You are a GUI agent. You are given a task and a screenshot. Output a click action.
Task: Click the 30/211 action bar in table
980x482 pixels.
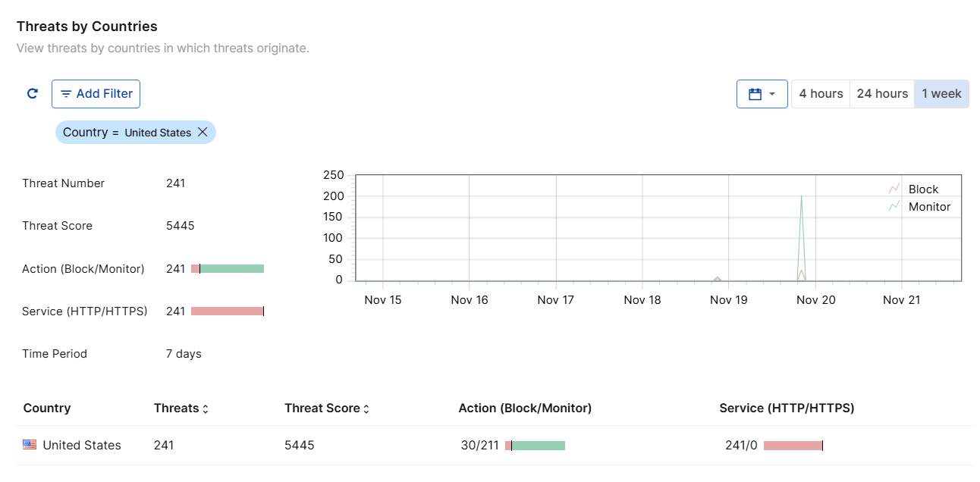pyautogui.click(x=536, y=446)
